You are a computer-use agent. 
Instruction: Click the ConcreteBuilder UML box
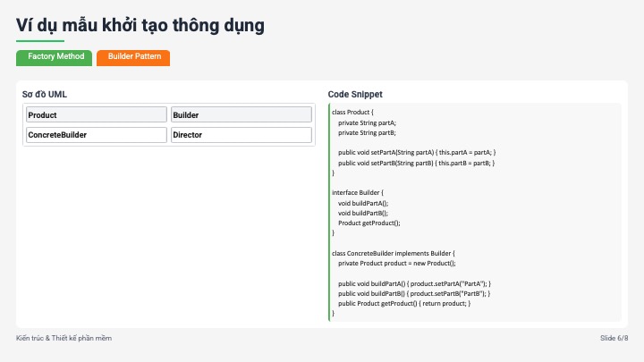[x=96, y=135]
